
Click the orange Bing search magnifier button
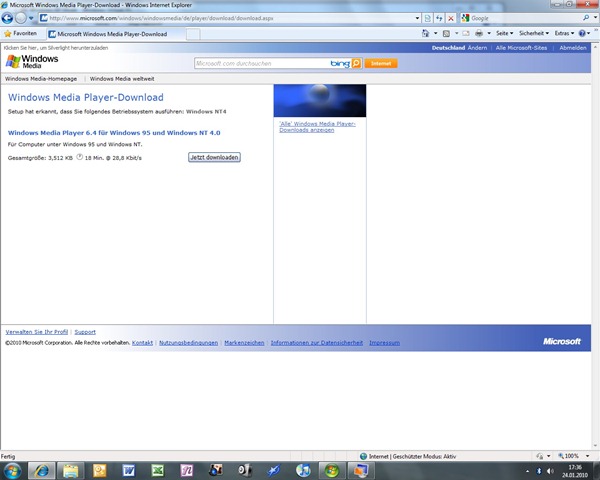(x=356, y=64)
